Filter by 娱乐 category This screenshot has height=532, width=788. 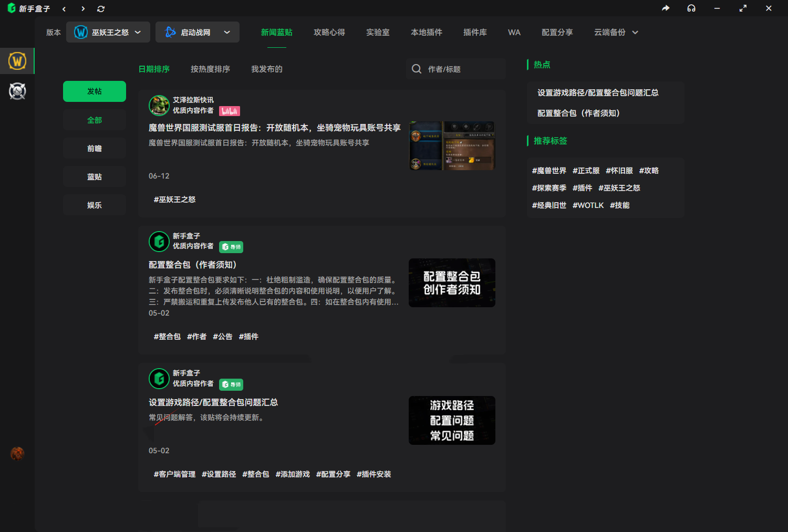click(x=95, y=205)
